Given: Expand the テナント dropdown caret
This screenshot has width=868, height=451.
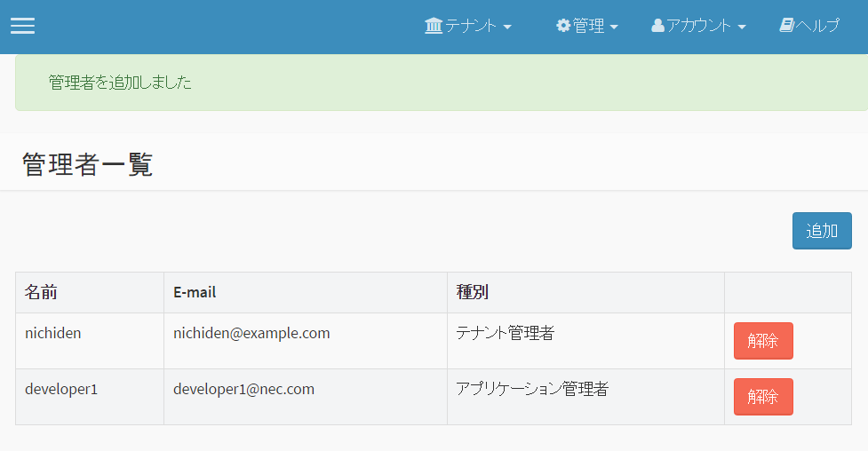Looking at the screenshot, I should tap(507, 27).
